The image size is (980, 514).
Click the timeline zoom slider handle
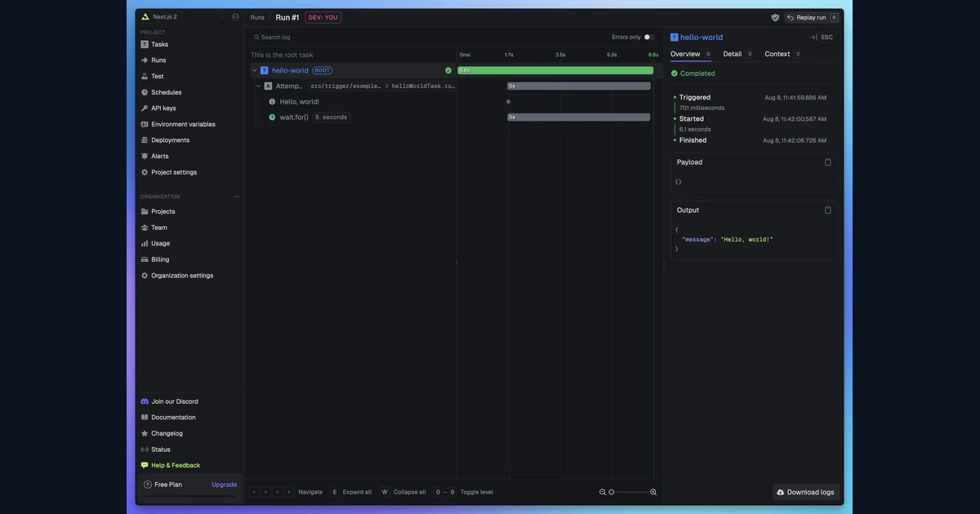(x=612, y=492)
